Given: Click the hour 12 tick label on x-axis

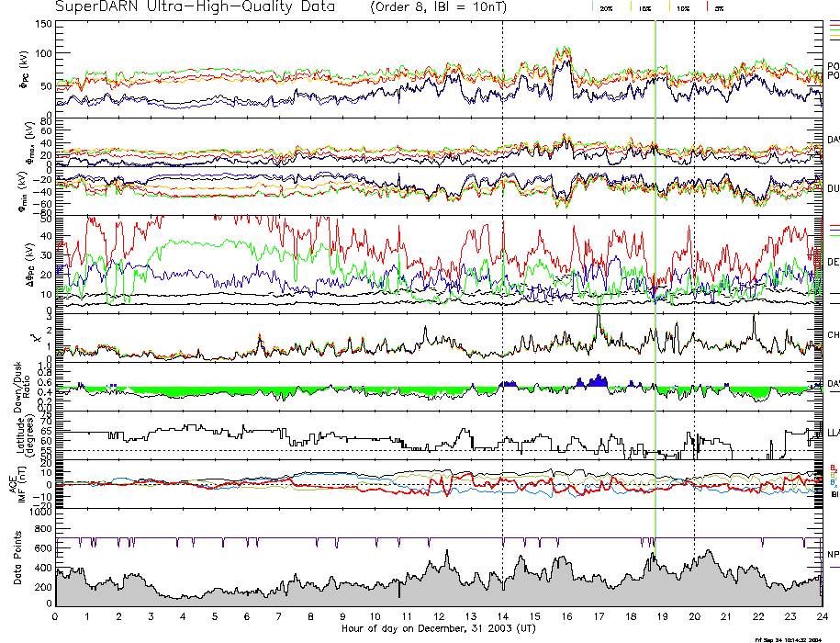Looking at the screenshot, I should tap(438, 616).
